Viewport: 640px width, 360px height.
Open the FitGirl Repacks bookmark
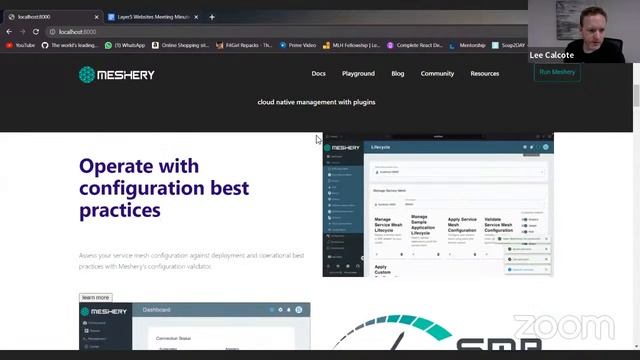pyautogui.click(x=244, y=45)
